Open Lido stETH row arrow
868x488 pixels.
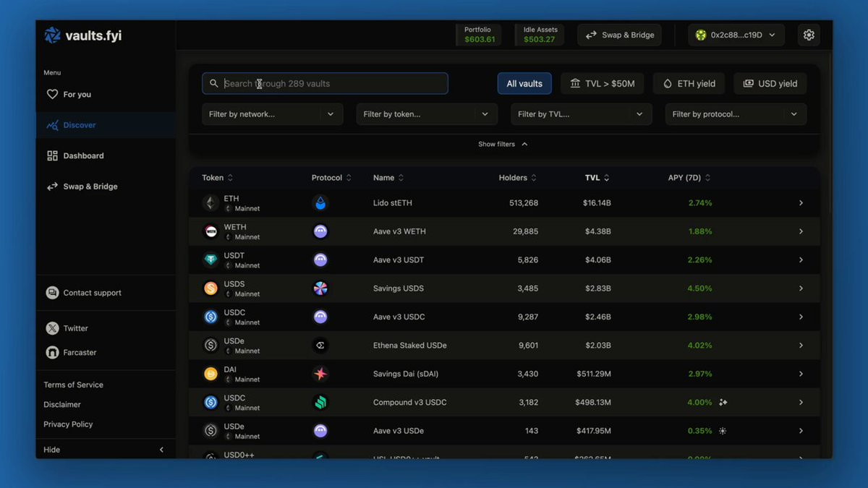point(801,203)
